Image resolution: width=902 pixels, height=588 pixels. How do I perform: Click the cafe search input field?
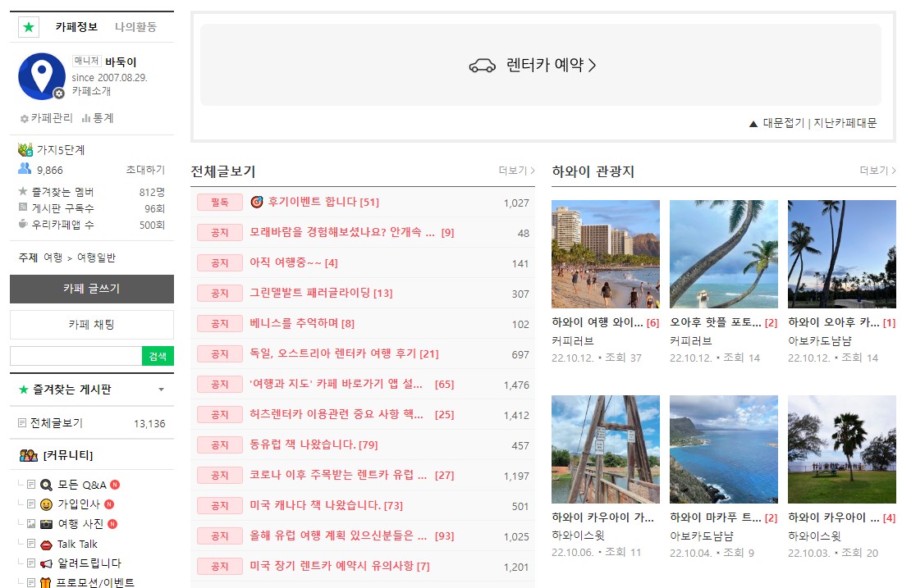coord(76,356)
